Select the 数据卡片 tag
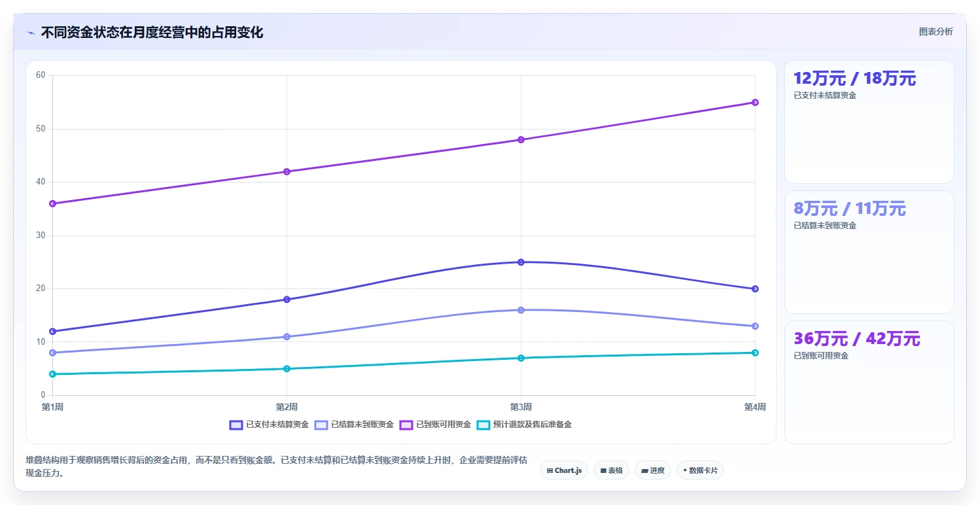Screen dimensions: 980x505 (x=700, y=470)
